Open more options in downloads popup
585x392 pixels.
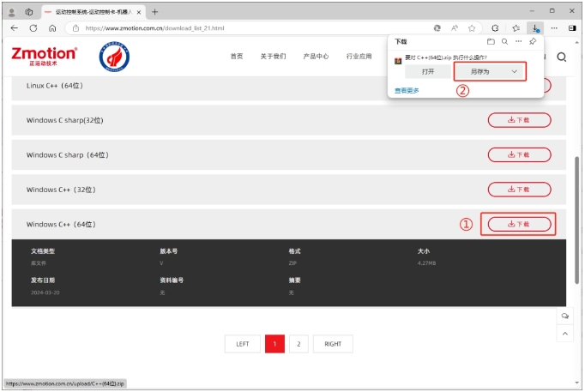519,41
